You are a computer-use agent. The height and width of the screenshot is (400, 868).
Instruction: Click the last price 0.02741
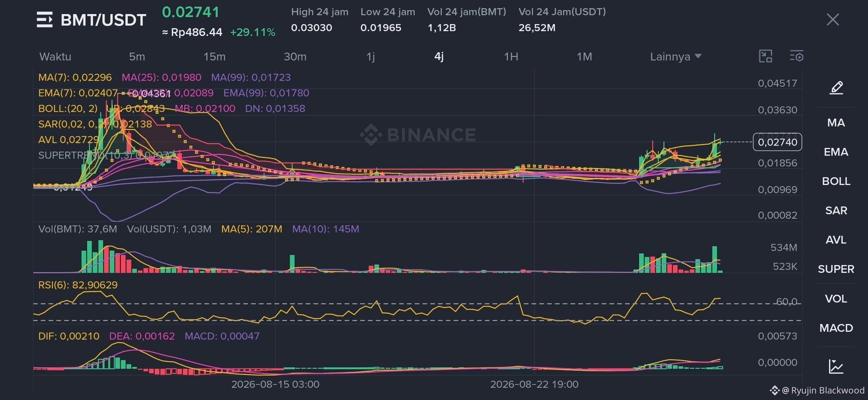191,12
